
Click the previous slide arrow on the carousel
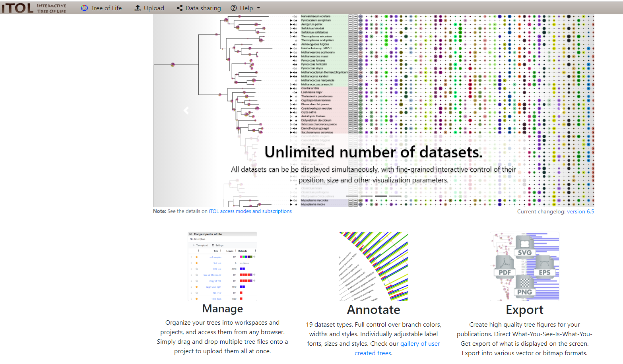click(x=186, y=110)
